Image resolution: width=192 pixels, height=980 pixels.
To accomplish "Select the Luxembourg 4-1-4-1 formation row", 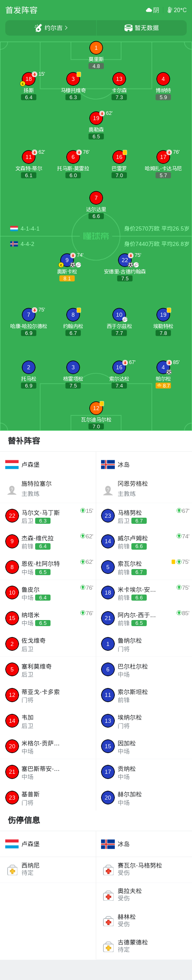I will (x=96, y=229).
